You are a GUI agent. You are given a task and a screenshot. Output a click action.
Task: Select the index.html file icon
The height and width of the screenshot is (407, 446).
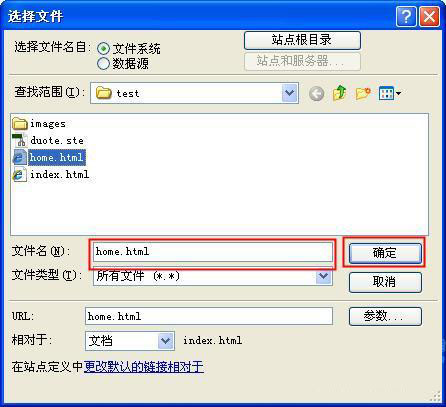tap(20, 174)
